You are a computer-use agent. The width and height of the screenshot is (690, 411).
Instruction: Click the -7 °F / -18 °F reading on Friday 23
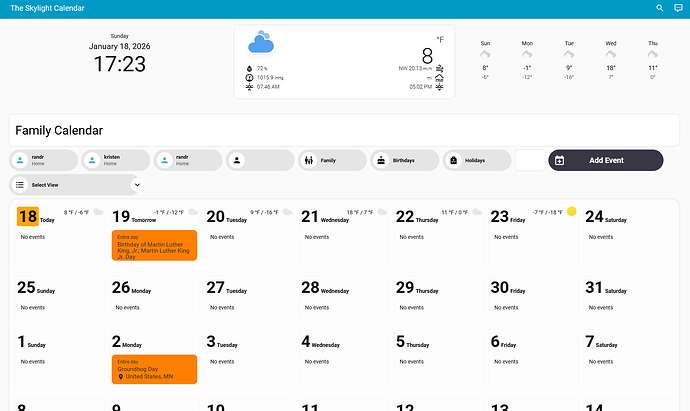point(547,213)
